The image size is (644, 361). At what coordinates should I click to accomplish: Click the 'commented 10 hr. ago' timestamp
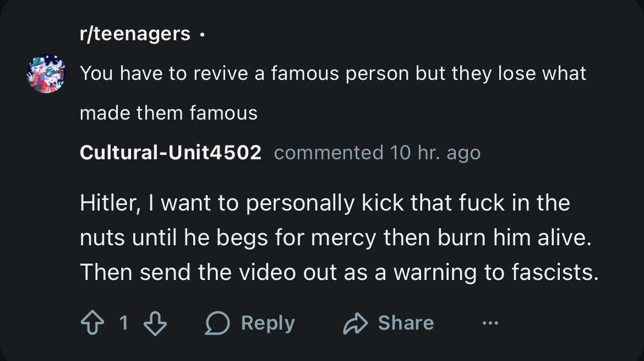377,153
